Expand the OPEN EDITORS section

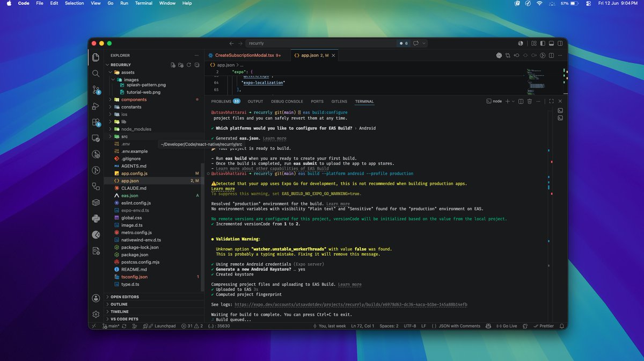pos(125,297)
